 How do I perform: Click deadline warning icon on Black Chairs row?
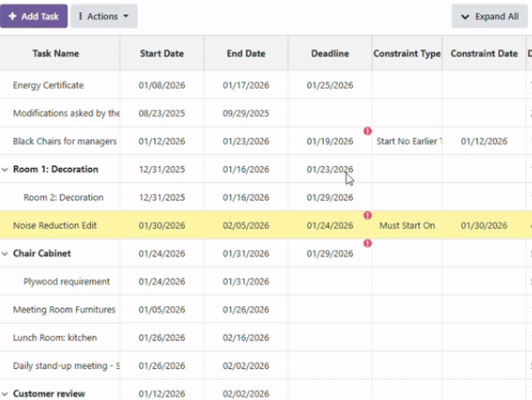(368, 131)
